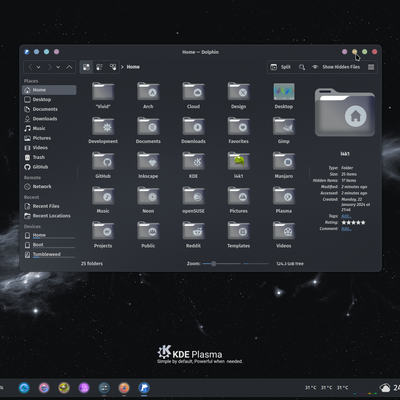Open the Design folder
Image resolution: width=400 pixels, height=400 pixels.
[x=238, y=95]
